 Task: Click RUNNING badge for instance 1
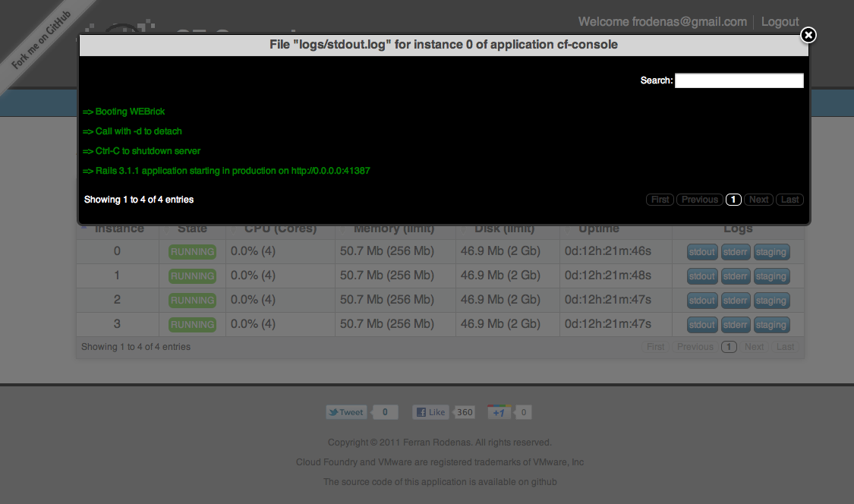192,276
